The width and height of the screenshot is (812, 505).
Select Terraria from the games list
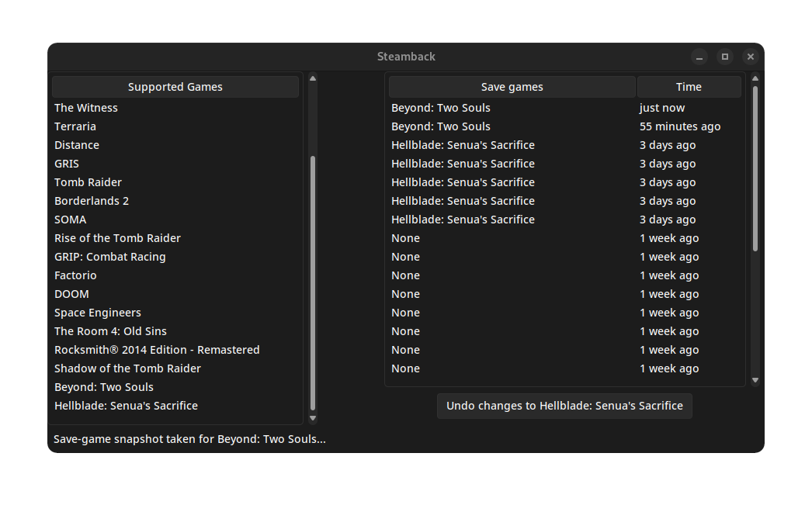(x=75, y=126)
